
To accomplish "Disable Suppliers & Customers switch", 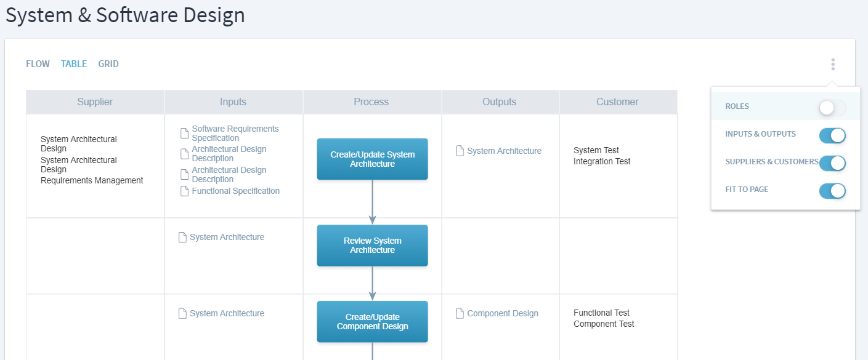I will (x=832, y=163).
